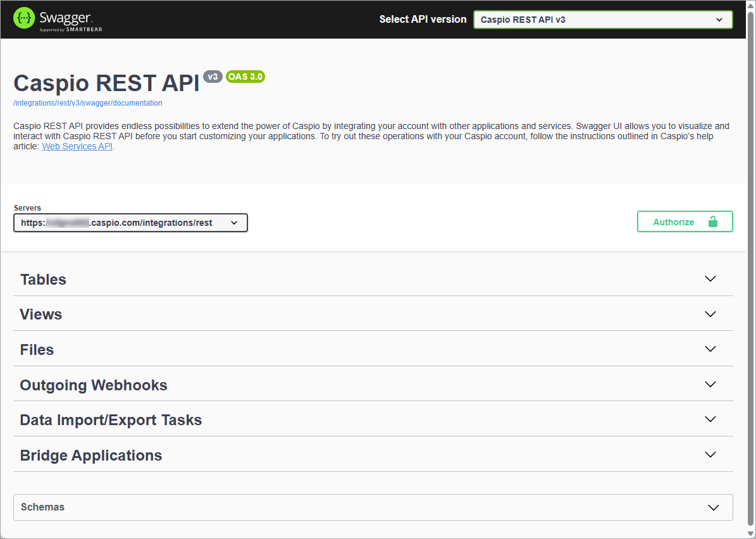Click the Servers label text
Viewport: 756px width, 539px height.
point(27,208)
